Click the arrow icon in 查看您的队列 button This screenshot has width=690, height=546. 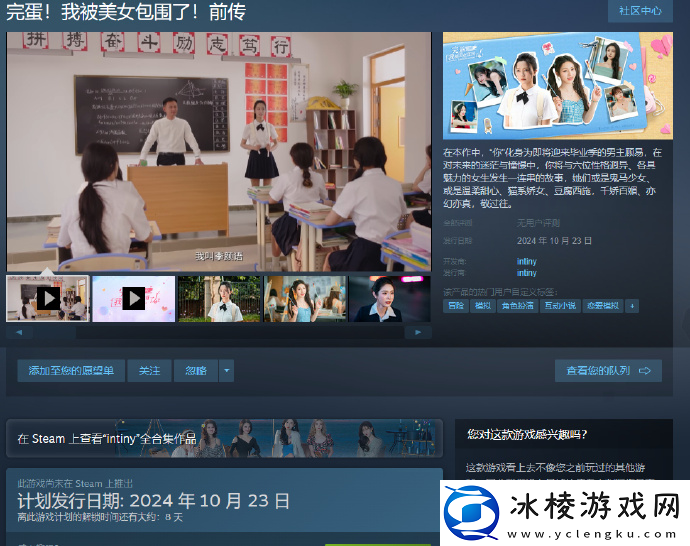click(645, 371)
